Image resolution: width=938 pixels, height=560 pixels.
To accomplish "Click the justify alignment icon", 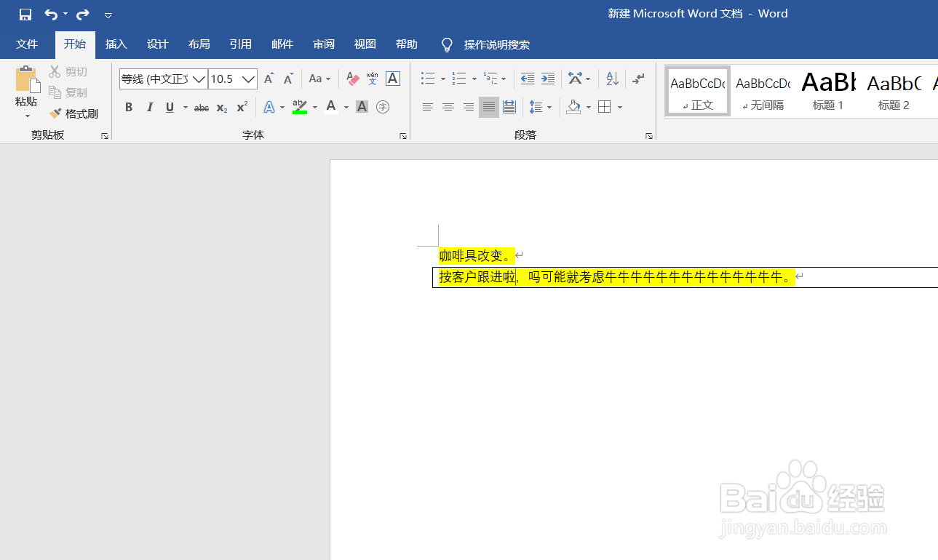I will 489,108.
